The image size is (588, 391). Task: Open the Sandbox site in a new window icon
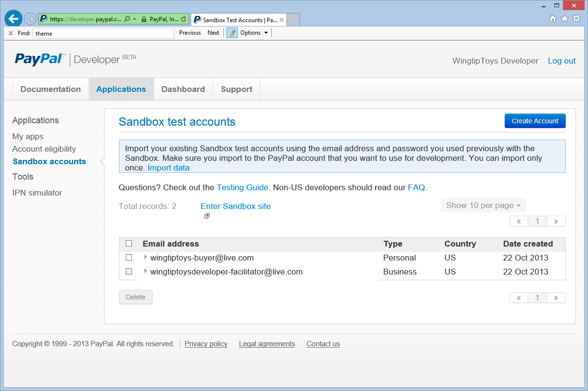click(207, 216)
